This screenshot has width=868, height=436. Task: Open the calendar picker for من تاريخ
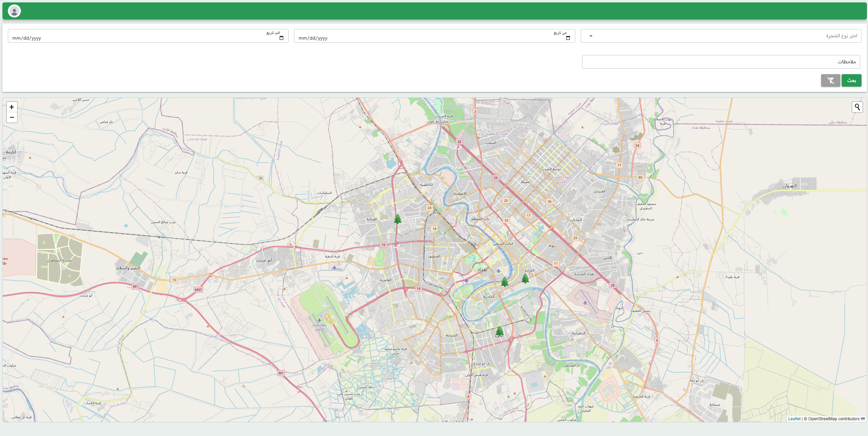coord(568,38)
